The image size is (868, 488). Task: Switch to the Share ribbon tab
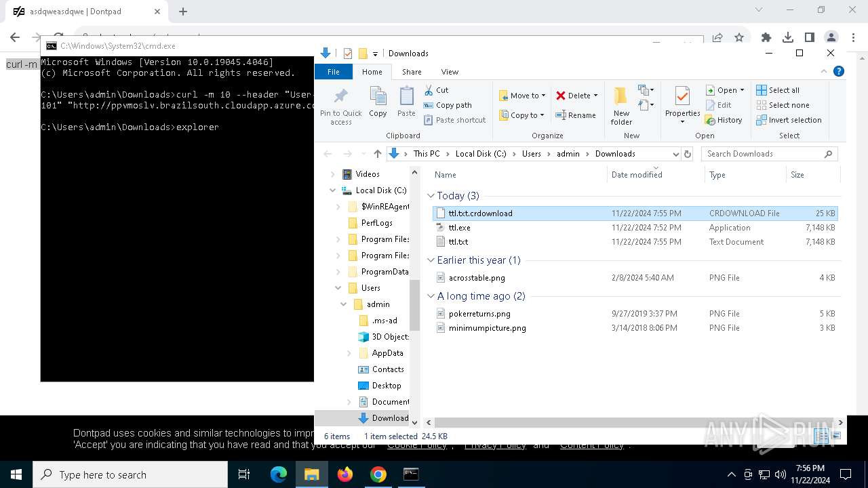coord(412,72)
